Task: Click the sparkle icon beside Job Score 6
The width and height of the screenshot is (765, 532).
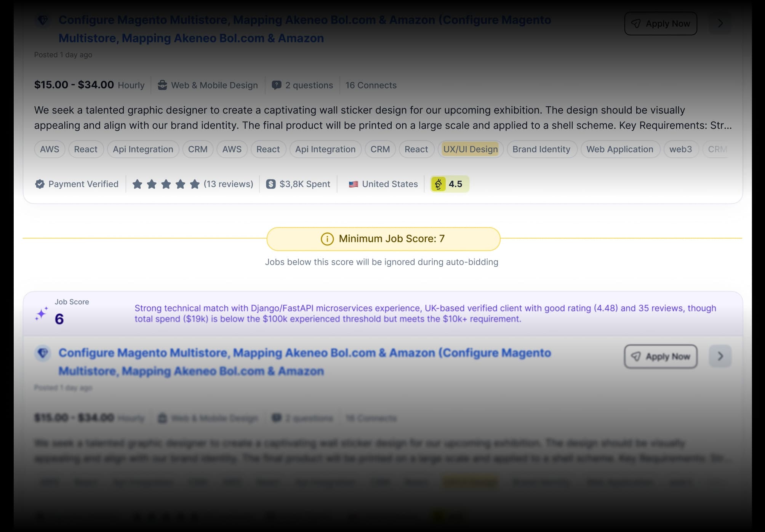Action: [x=41, y=314]
